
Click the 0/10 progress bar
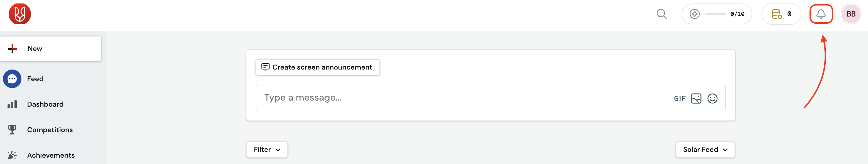tap(715, 14)
